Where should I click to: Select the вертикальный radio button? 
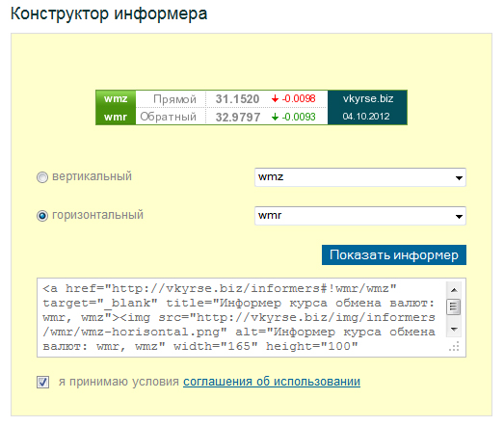(x=42, y=177)
